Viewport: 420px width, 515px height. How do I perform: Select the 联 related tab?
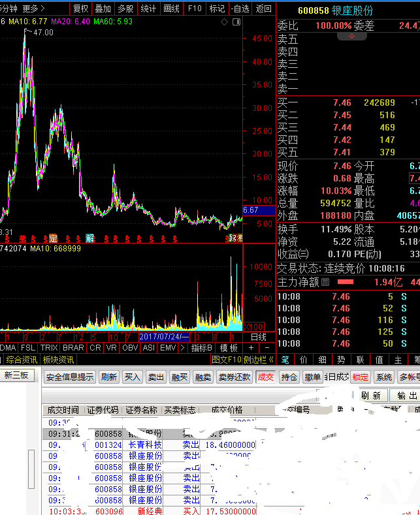click(360, 360)
